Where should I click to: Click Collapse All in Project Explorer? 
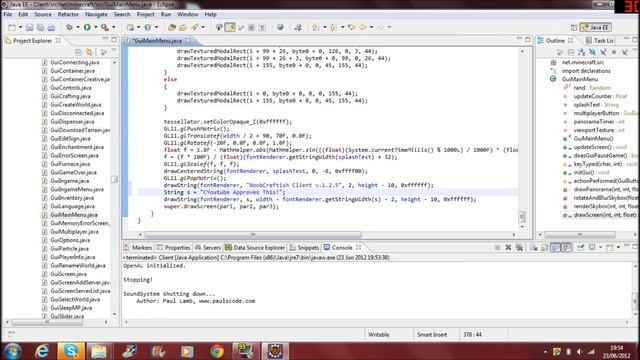coord(79,52)
